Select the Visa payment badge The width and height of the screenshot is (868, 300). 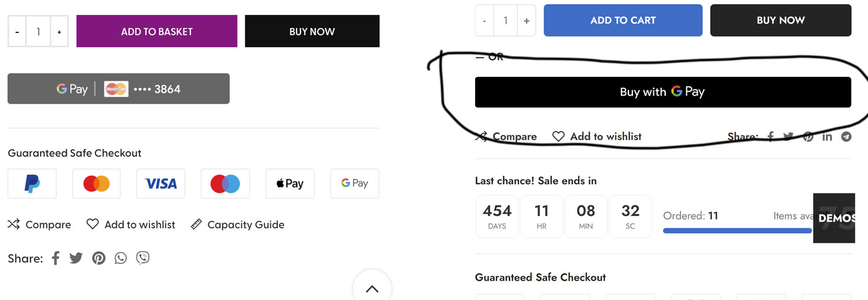161,184
